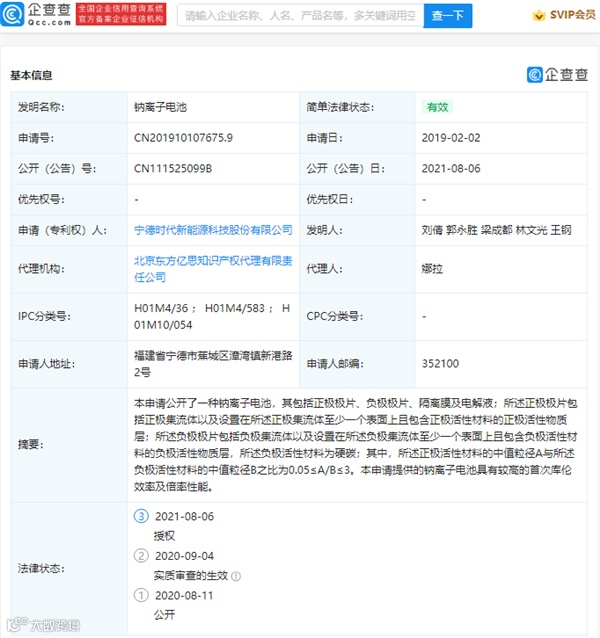
Task: Click the 摘要 label cell
Action: coord(70,445)
